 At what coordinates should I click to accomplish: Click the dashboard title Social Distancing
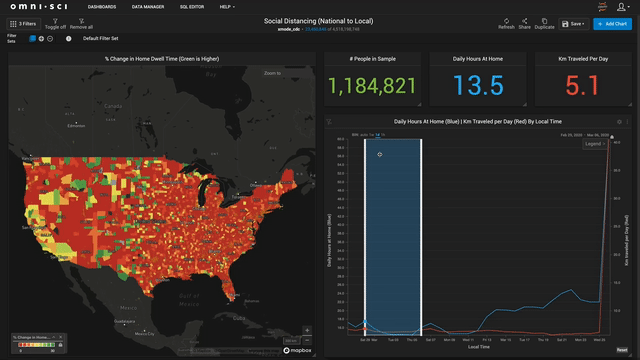coord(318,21)
